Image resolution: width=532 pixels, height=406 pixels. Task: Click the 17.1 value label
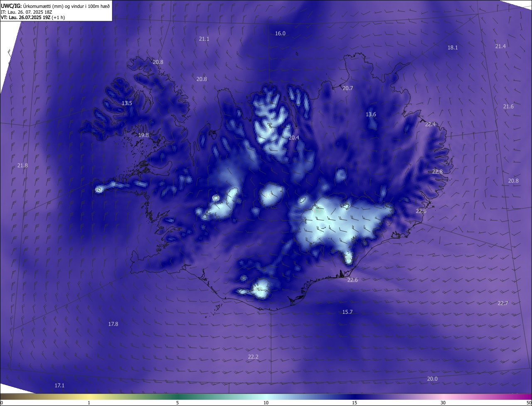pyautogui.click(x=59, y=385)
